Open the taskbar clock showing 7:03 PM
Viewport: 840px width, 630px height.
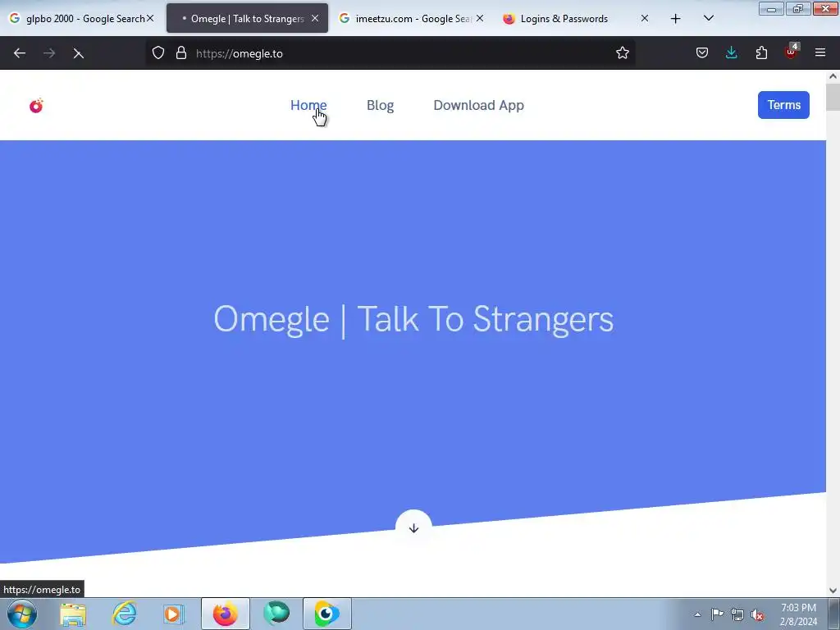(x=798, y=614)
